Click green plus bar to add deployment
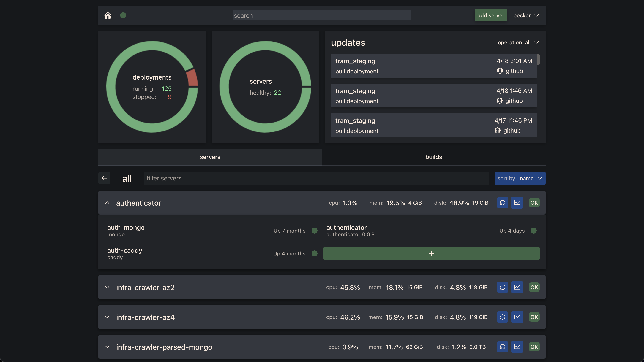The width and height of the screenshot is (644, 362). [x=431, y=253]
